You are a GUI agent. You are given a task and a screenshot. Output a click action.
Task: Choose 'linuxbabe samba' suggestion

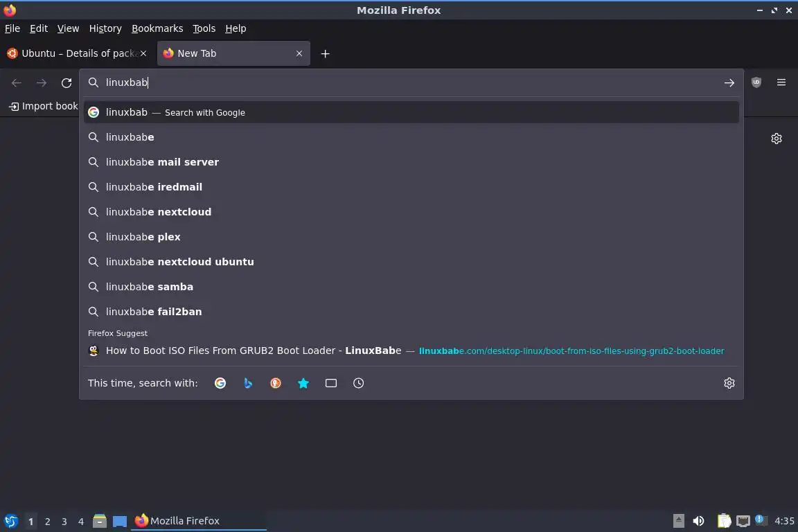[x=411, y=287]
